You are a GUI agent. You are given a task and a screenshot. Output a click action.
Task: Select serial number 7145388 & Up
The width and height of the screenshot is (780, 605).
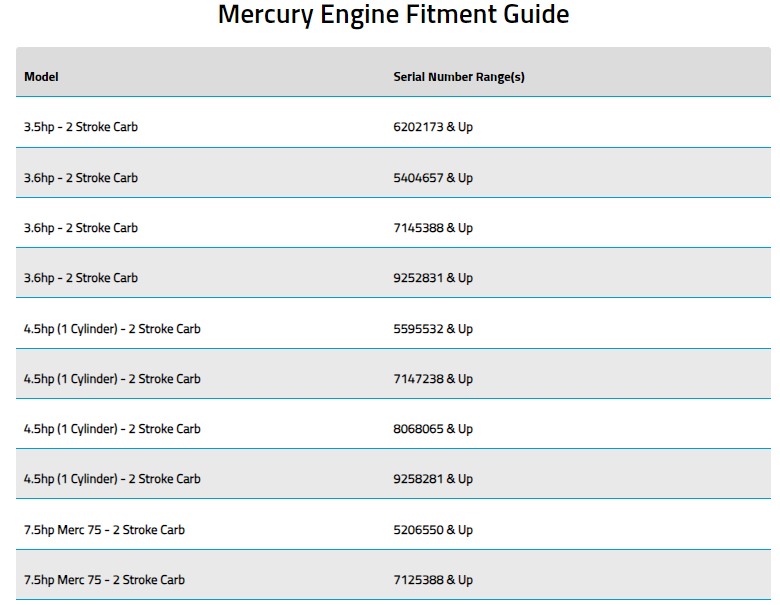pyautogui.click(x=433, y=228)
